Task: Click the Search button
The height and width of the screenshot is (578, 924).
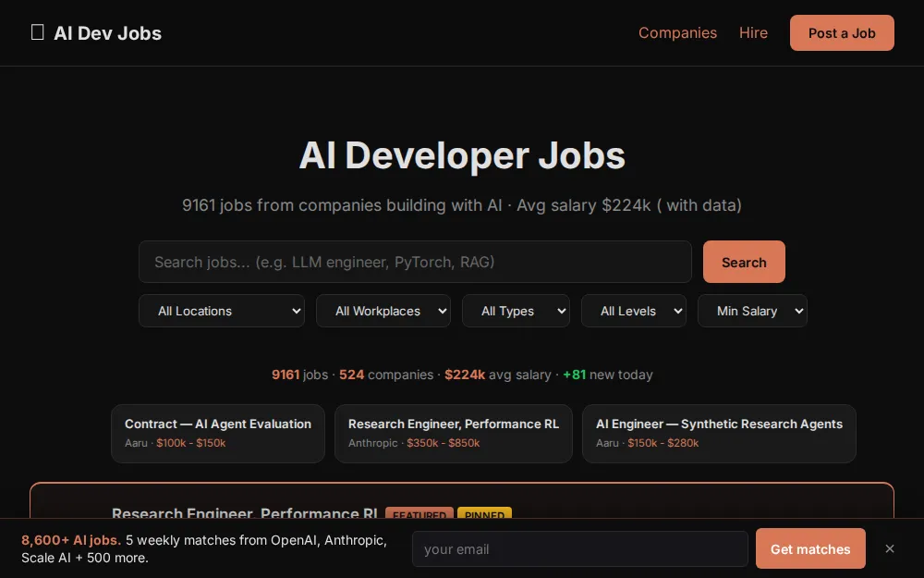Action: [744, 262]
